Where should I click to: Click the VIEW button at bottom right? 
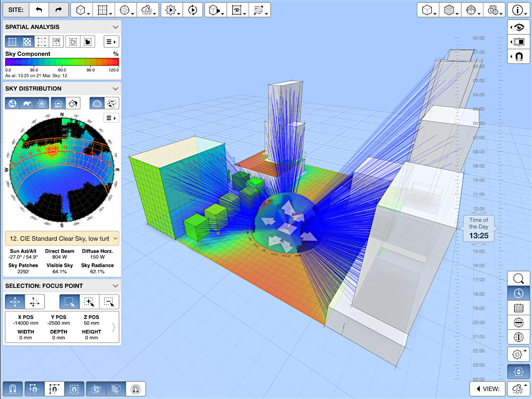[487, 389]
